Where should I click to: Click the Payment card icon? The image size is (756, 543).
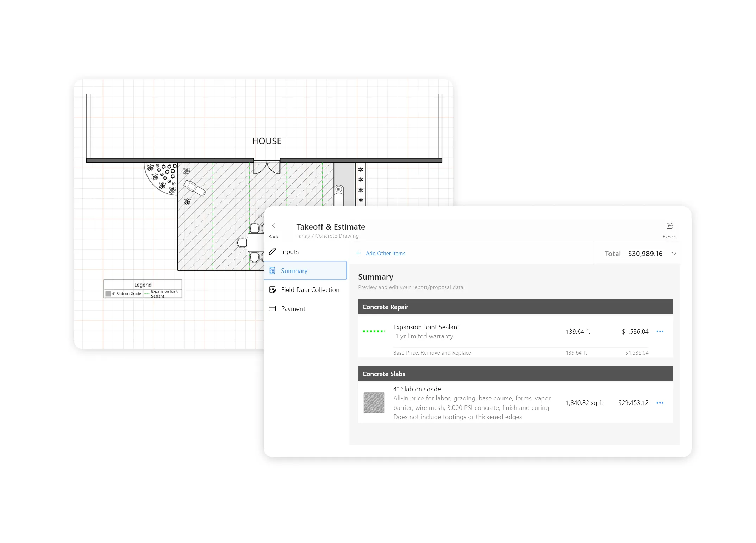[272, 308]
